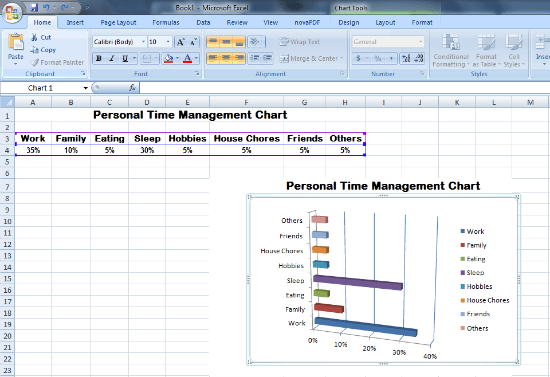Image resolution: width=550 pixels, height=377 pixels.
Task: Open the Fill Color dropdown arrow
Action: (177, 58)
